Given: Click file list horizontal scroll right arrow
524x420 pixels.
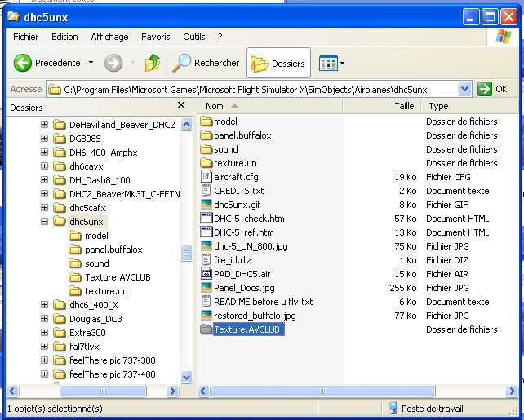Looking at the screenshot, I should click(512, 391).
